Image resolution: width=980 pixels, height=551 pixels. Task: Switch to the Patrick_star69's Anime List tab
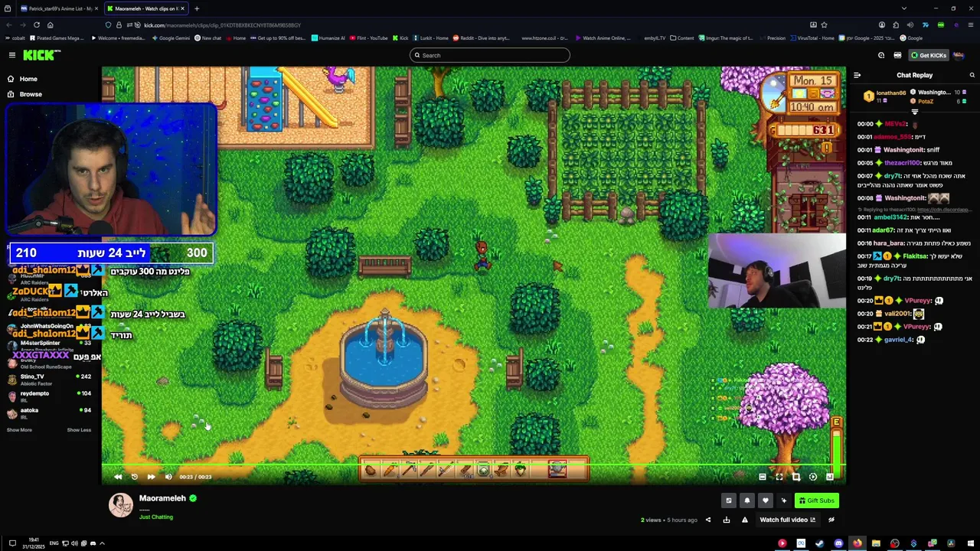[58, 8]
